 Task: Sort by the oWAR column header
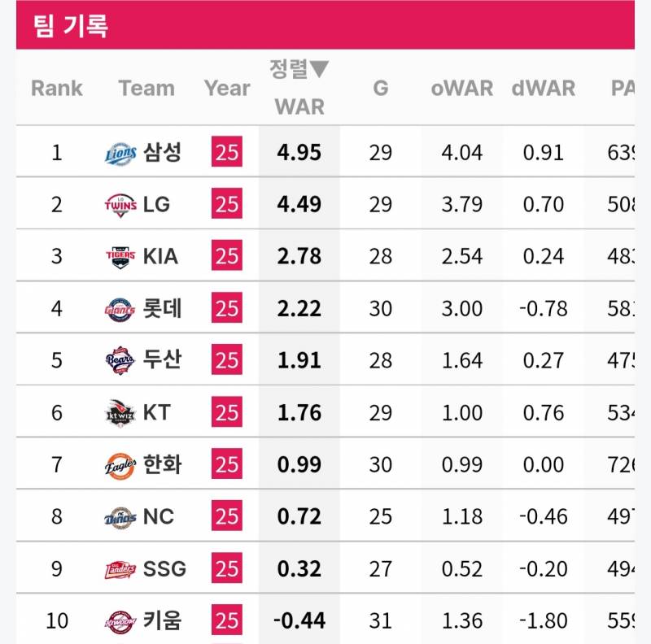click(461, 89)
